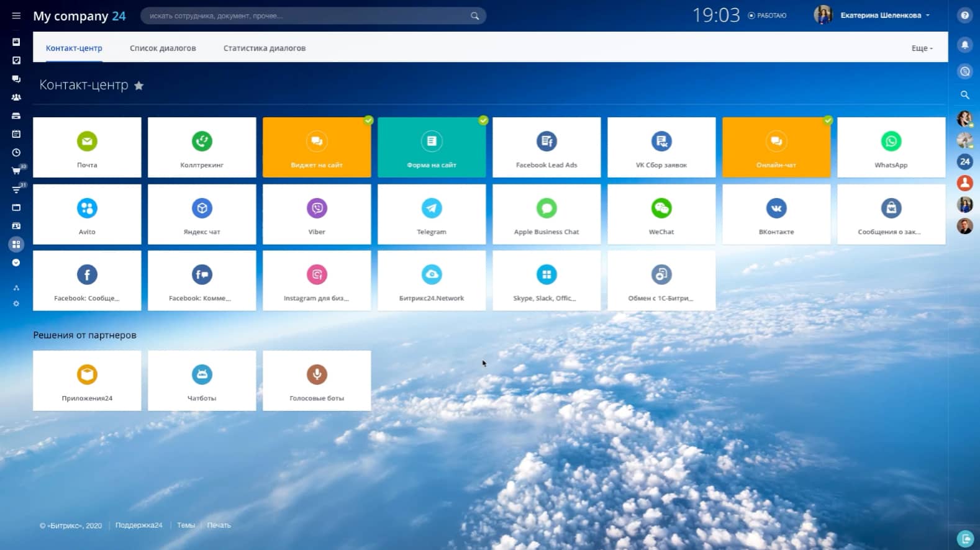Image resolution: width=980 pixels, height=550 pixels.
Task: Click the top search input field
Action: [x=307, y=16]
